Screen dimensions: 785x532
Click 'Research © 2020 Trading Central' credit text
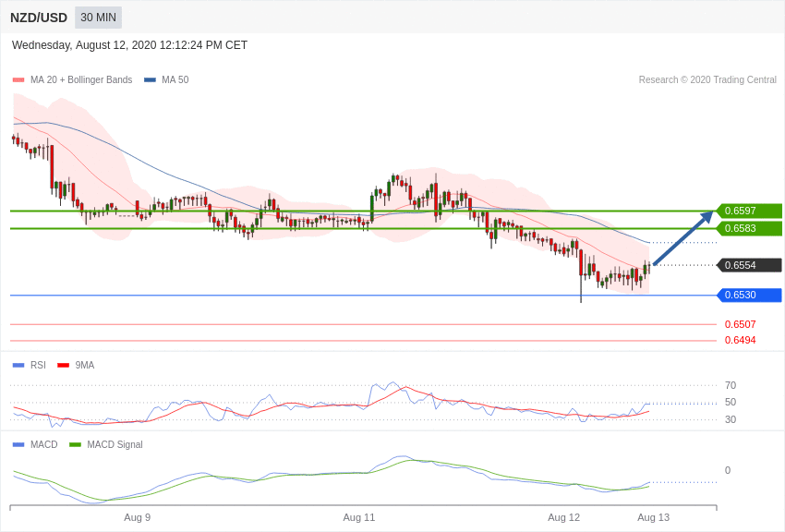pyautogui.click(x=707, y=79)
